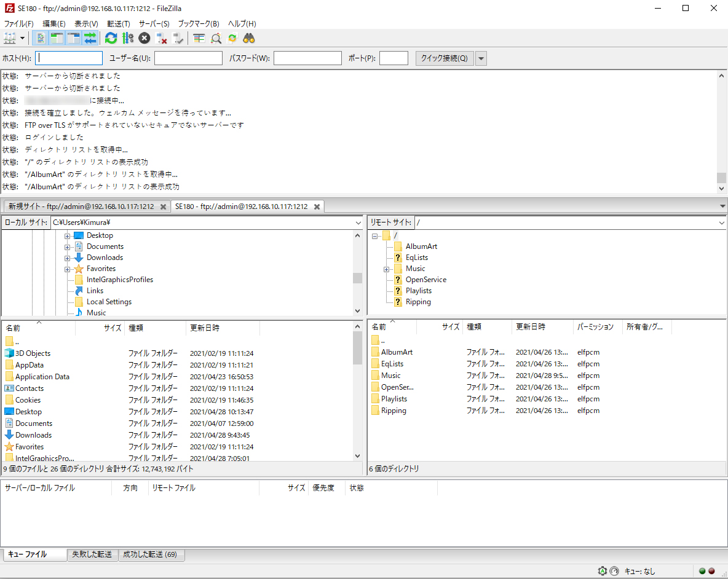Search remote files with the binoculars icon
This screenshot has width=728, height=579.
249,39
